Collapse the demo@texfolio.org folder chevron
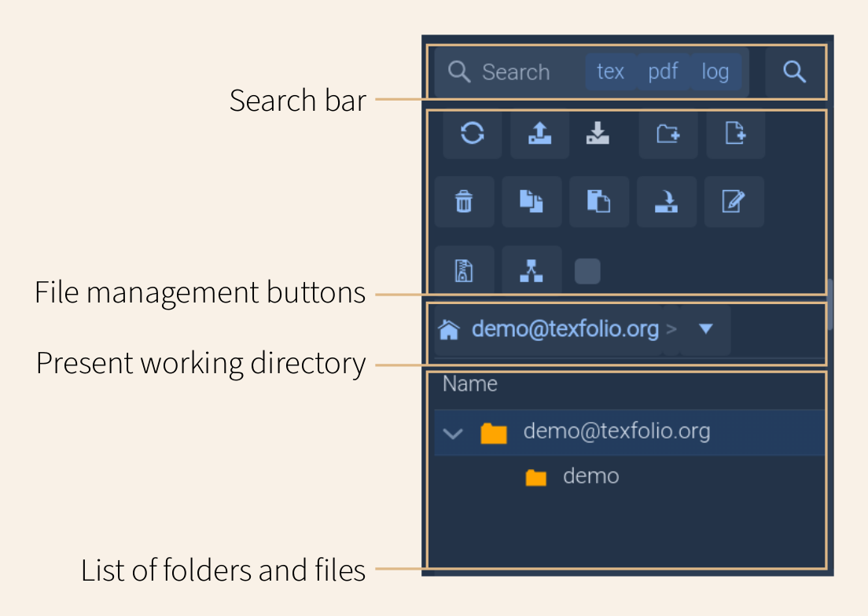Image resolution: width=868 pixels, height=616 pixels. (453, 433)
